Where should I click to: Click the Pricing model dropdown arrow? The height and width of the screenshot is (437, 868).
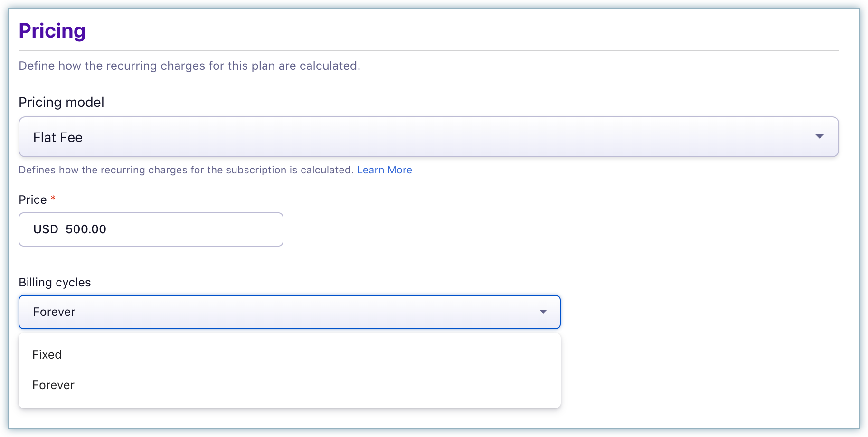pyautogui.click(x=819, y=137)
